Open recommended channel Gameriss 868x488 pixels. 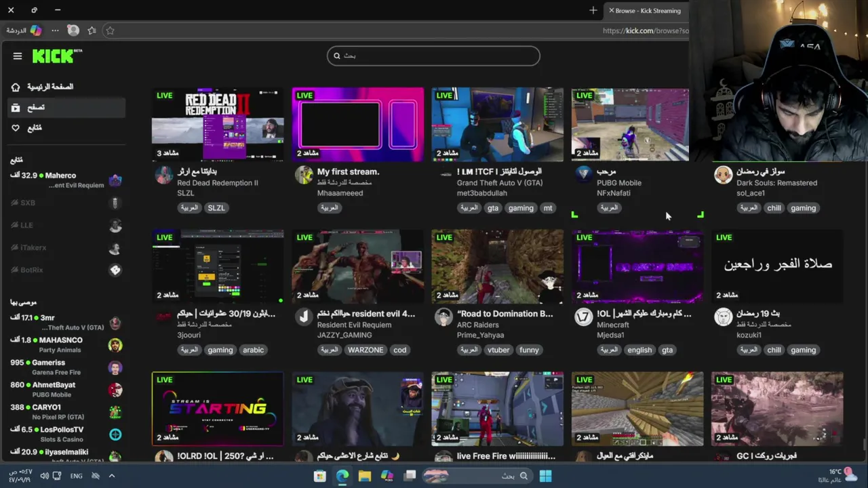(66, 367)
